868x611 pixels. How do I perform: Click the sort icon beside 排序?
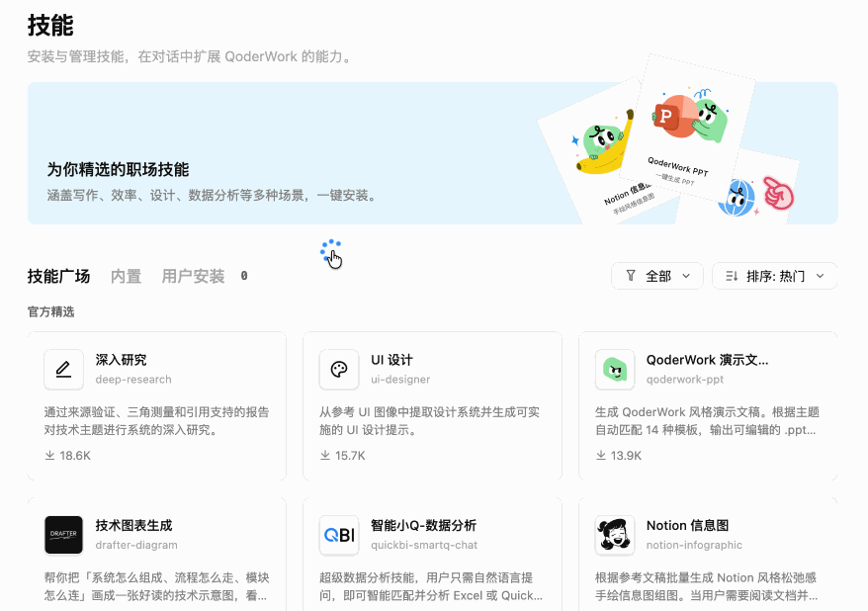[732, 276]
